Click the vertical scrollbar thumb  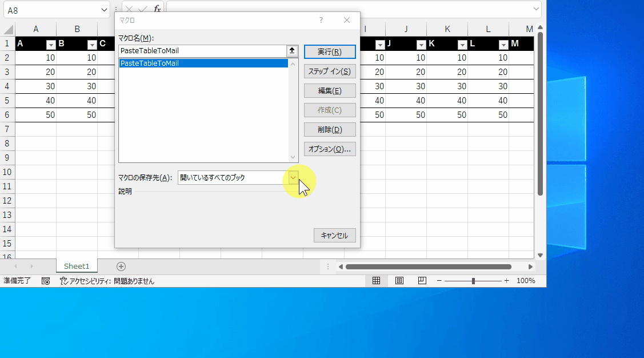pyautogui.click(x=541, y=114)
